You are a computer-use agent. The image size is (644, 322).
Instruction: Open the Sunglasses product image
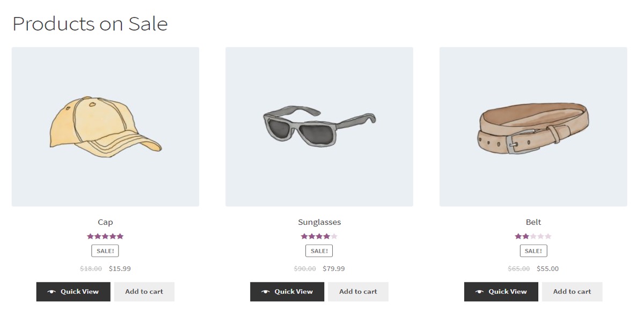[x=319, y=127]
